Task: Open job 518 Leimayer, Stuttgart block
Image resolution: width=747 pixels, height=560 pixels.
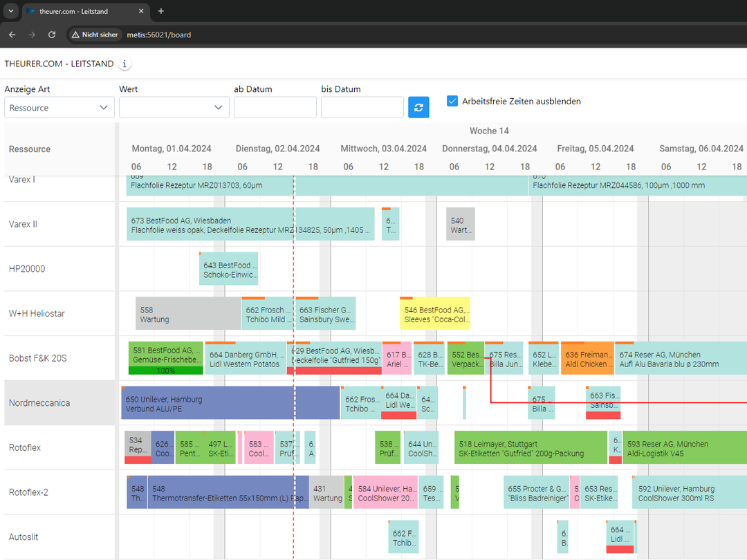Action: point(531,447)
